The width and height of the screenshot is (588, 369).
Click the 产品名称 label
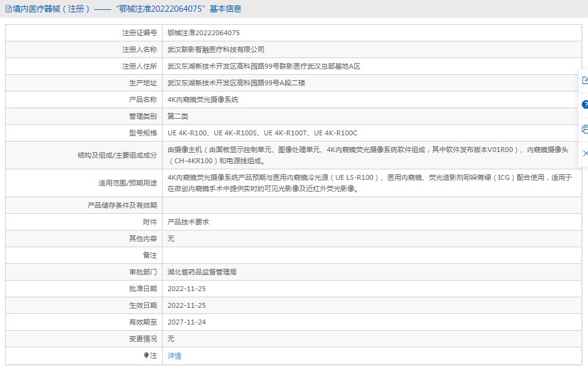point(143,100)
